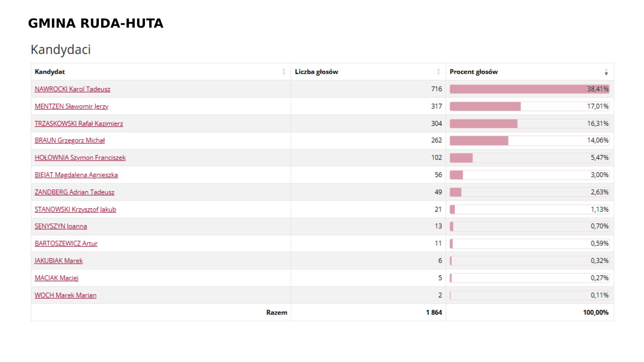The height and width of the screenshot is (362, 644).
Task: Click TRZASKOWSKI Rafał Kazimierz link
Action: coord(79,124)
